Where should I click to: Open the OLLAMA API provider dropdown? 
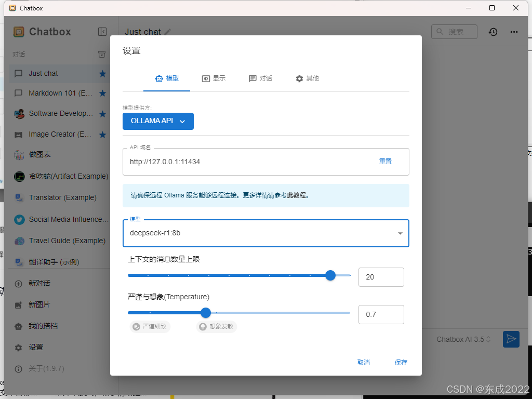point(158,121)
